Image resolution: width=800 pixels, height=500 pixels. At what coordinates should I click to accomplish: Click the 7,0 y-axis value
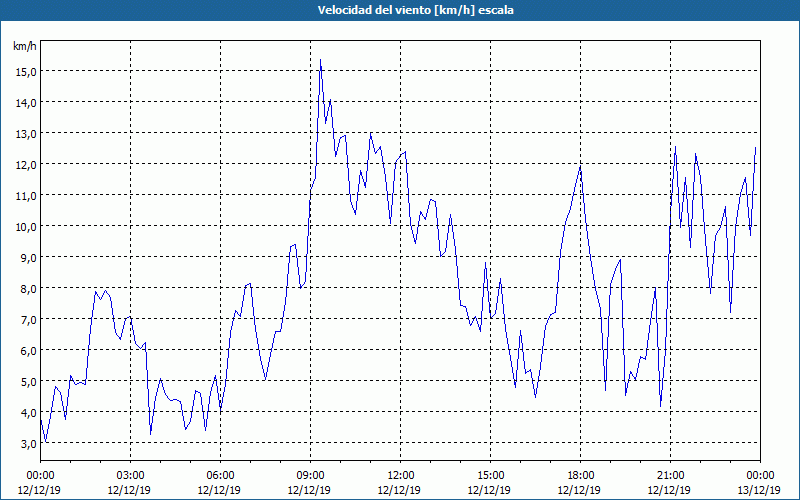[28, 320]
